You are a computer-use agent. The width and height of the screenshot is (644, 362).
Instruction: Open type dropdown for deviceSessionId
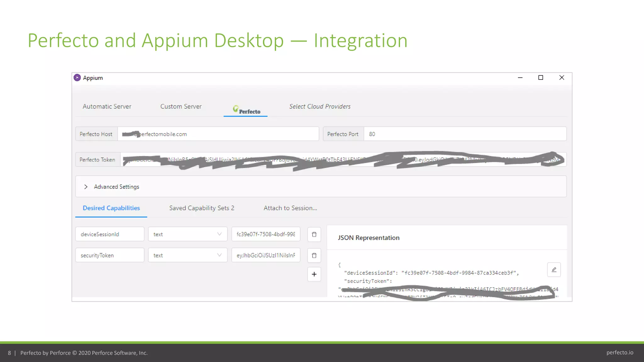click(187, 234)
